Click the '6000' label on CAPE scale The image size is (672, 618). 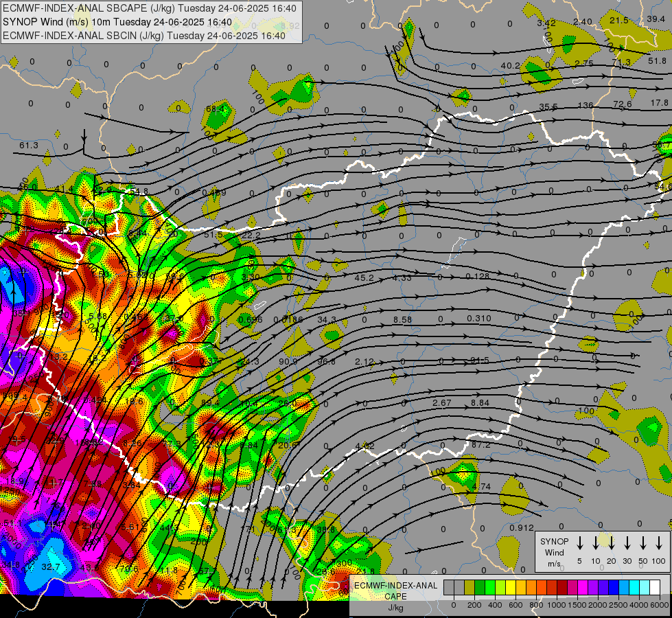pyautogui.click(x=660, y=605)
